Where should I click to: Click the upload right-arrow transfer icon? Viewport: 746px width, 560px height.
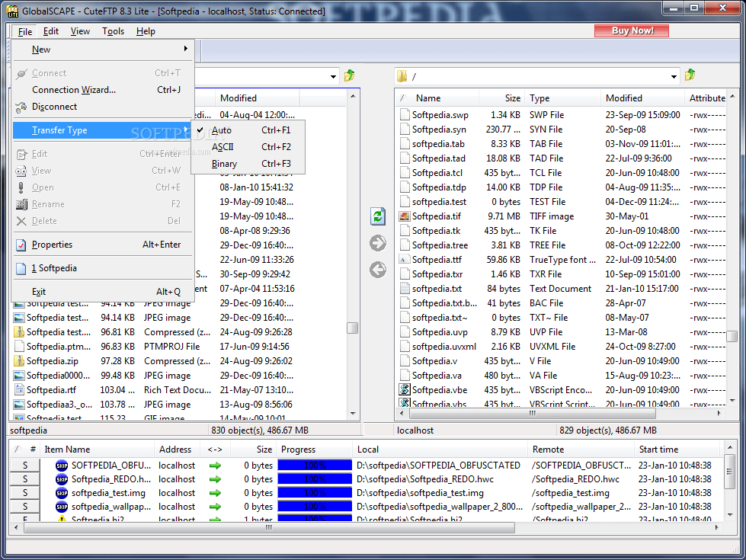(378, 243)
